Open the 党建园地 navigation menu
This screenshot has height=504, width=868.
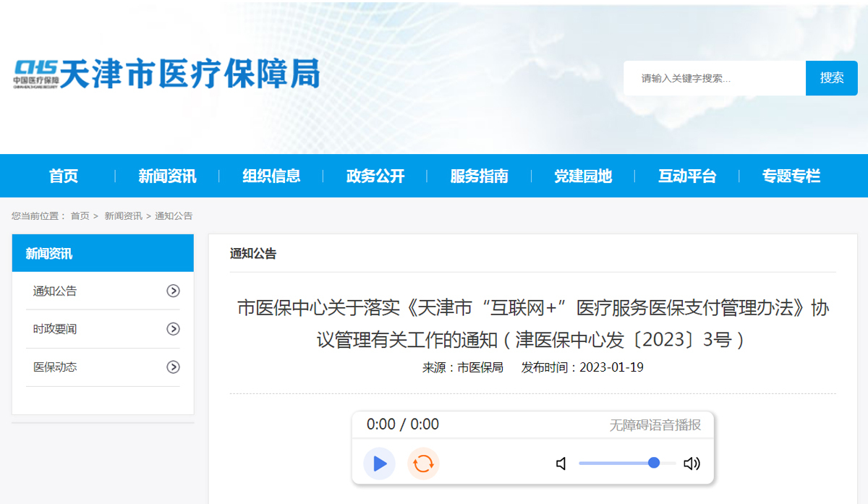[x=583, y=176]
